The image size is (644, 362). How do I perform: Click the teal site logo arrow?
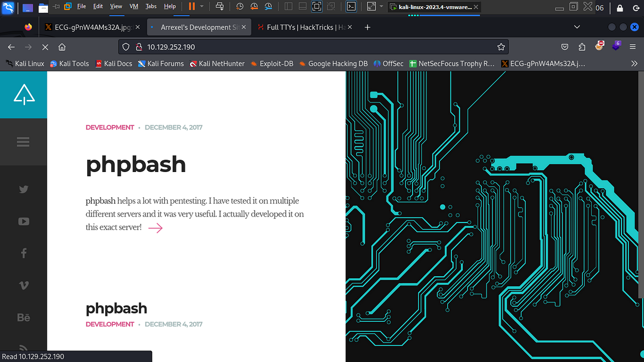tap(23, 94)
